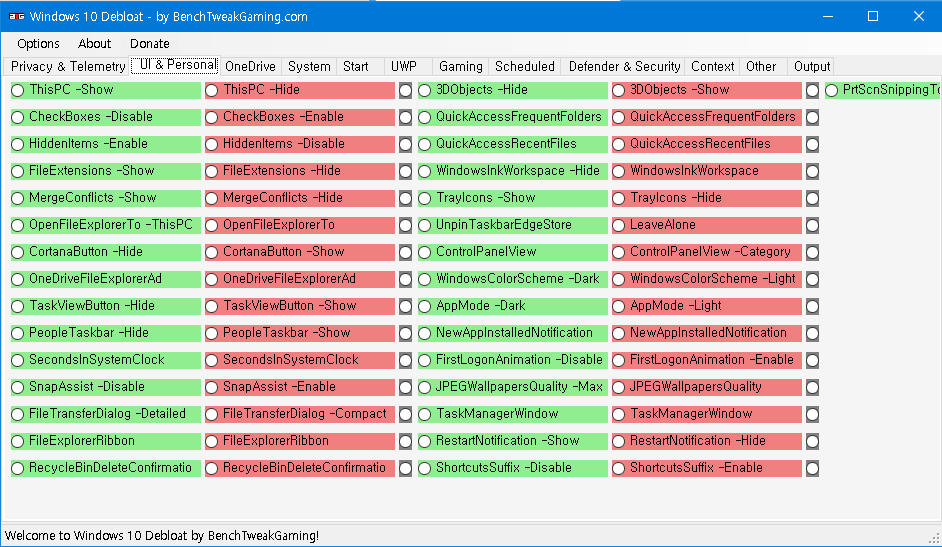Click the BTG app icon in title bar
This screenshot has width=942, height=547.
17,16
